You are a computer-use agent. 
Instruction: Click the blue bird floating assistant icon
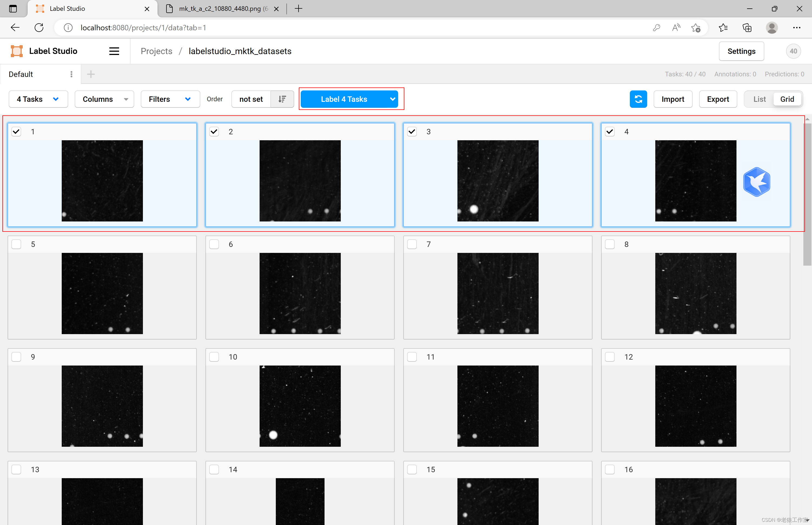tap(756, 182)
